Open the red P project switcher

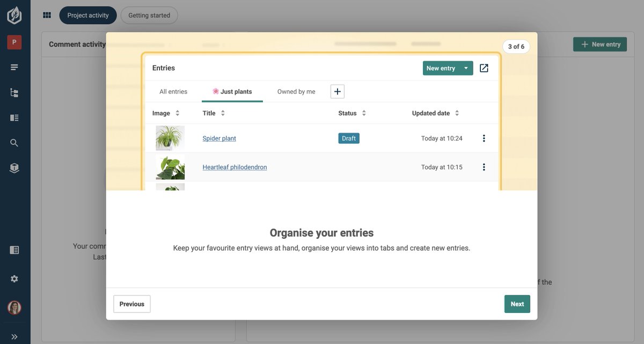(x=14, y=42)
